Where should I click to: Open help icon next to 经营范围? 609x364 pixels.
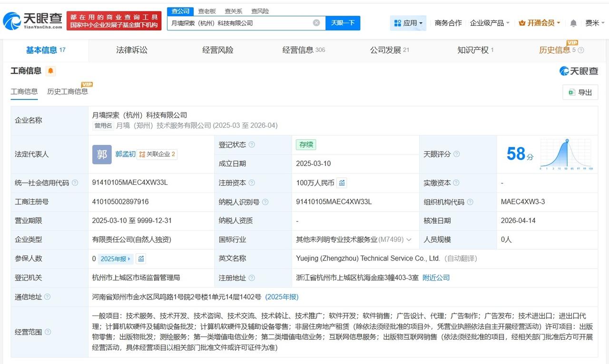48,332
